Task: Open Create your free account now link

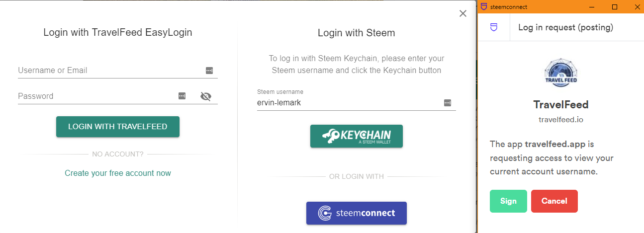Action: click(118, 173)
